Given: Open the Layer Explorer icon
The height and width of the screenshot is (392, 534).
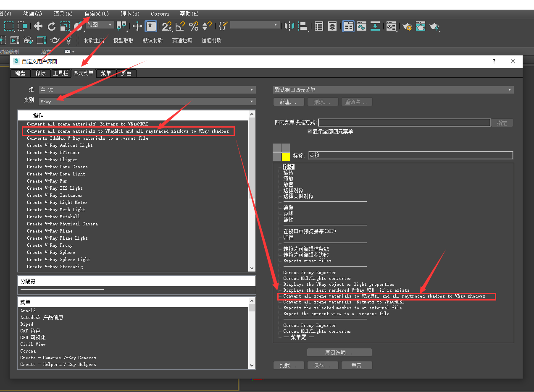Looking at the screenshot, I should pyautogui.click(x=332, y=26).
